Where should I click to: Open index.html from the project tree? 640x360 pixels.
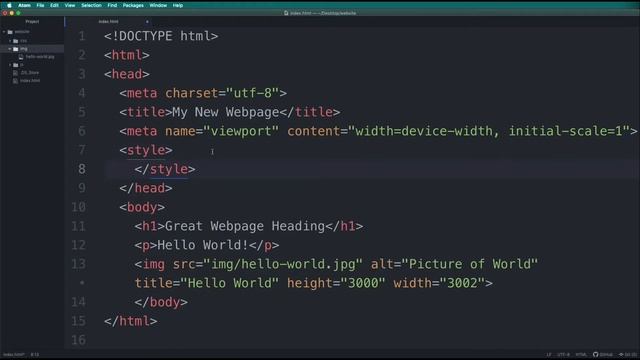pyautogui.click(x=30, y=81)
